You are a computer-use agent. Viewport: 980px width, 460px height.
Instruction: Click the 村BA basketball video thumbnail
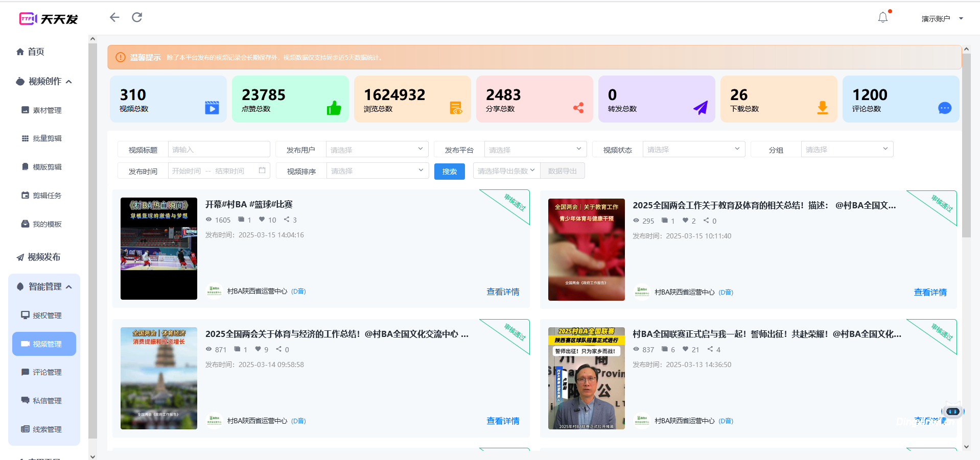coord(158,249)
